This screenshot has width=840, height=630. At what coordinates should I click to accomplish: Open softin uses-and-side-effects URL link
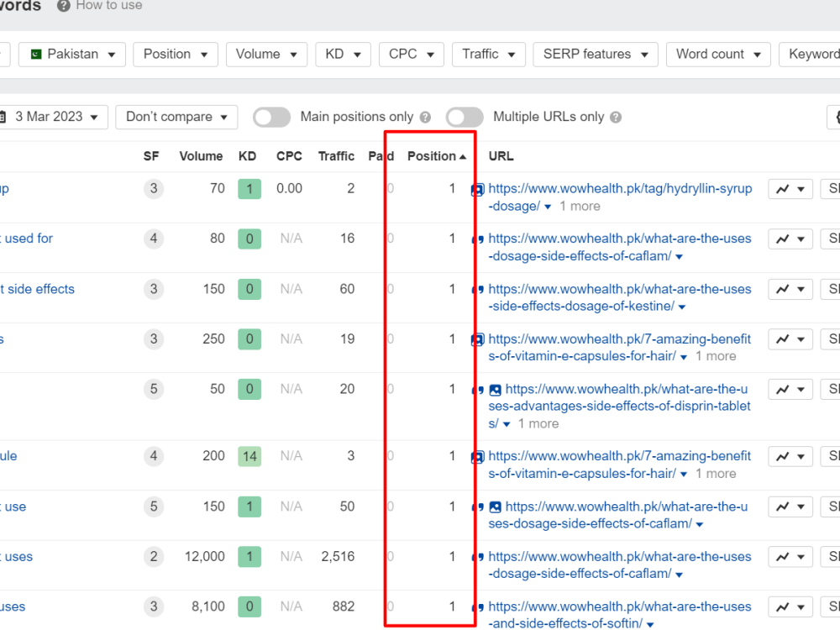tap(620, 615)
